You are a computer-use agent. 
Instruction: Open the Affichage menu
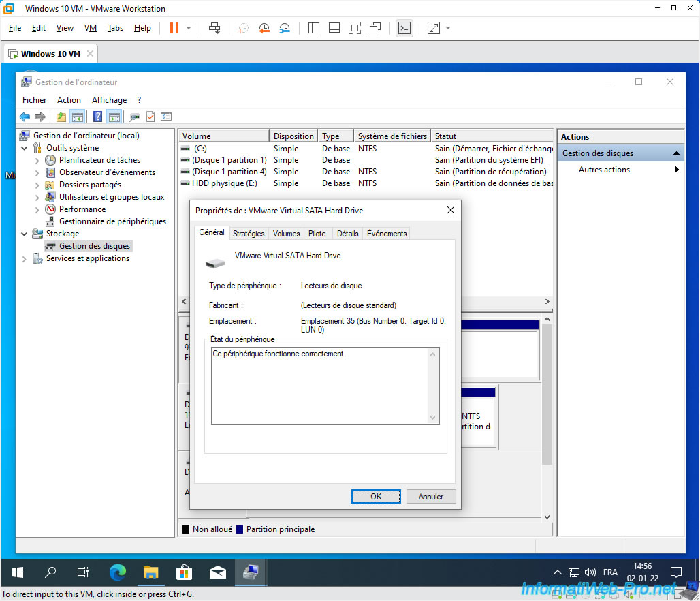point(109,100)
